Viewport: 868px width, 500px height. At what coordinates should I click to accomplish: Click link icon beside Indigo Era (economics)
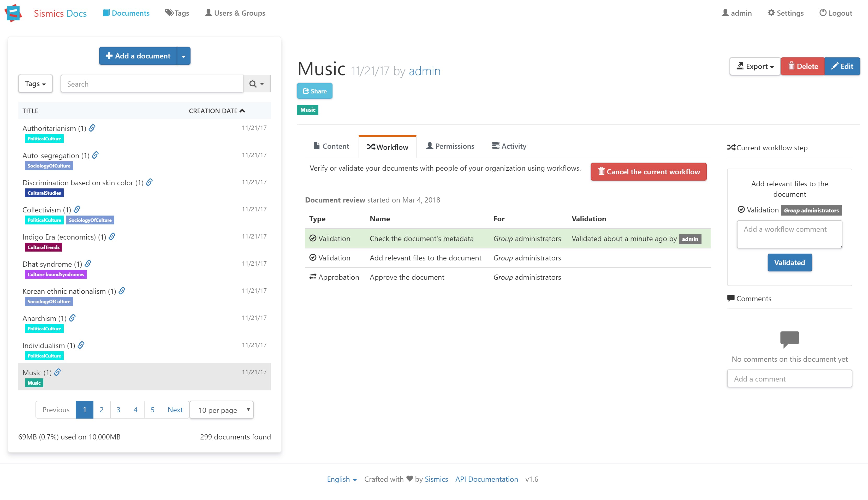click(x=112, y=237)
